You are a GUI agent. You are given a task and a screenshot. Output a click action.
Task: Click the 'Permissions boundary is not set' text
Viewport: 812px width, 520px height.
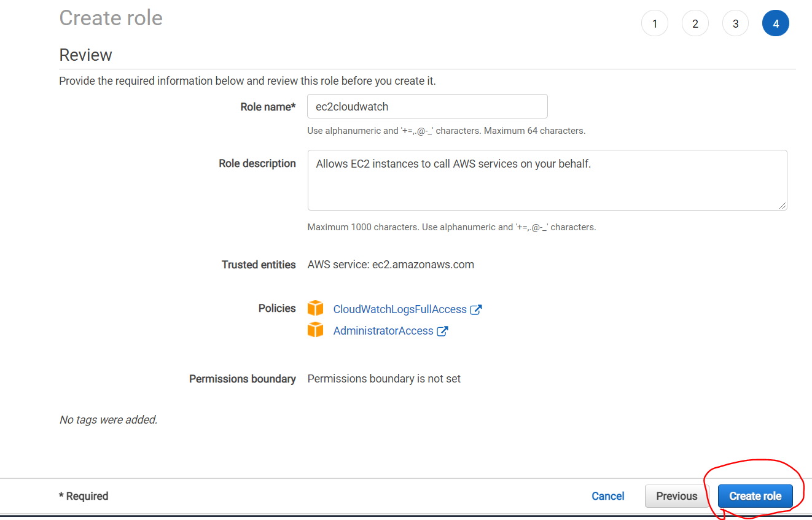point(384,379)
